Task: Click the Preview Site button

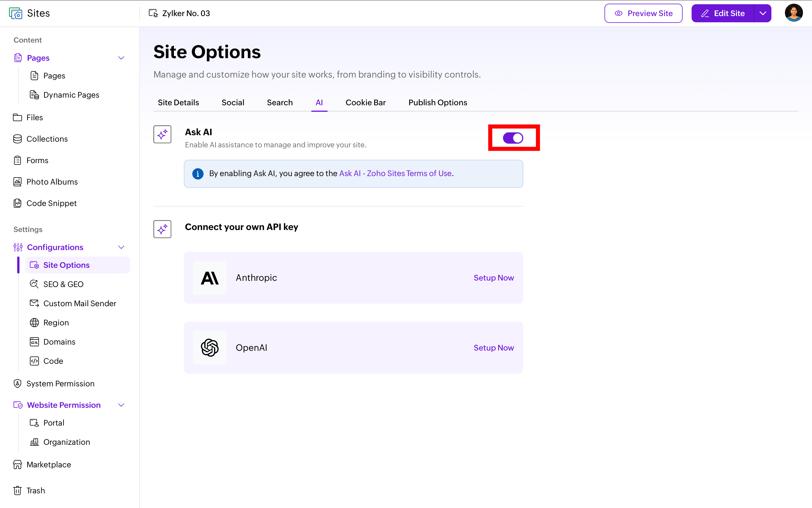Action: pos(643,14)
